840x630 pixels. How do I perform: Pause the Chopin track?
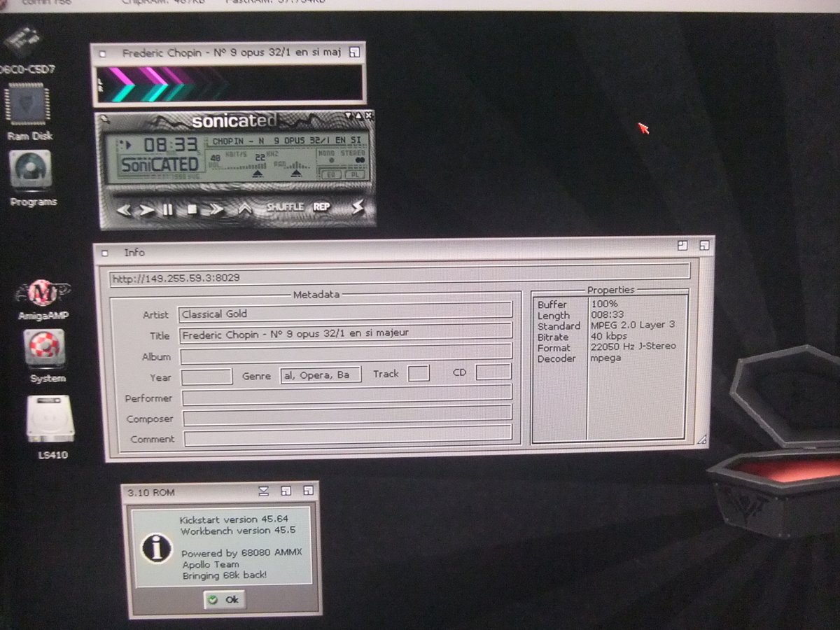[168, 209]
